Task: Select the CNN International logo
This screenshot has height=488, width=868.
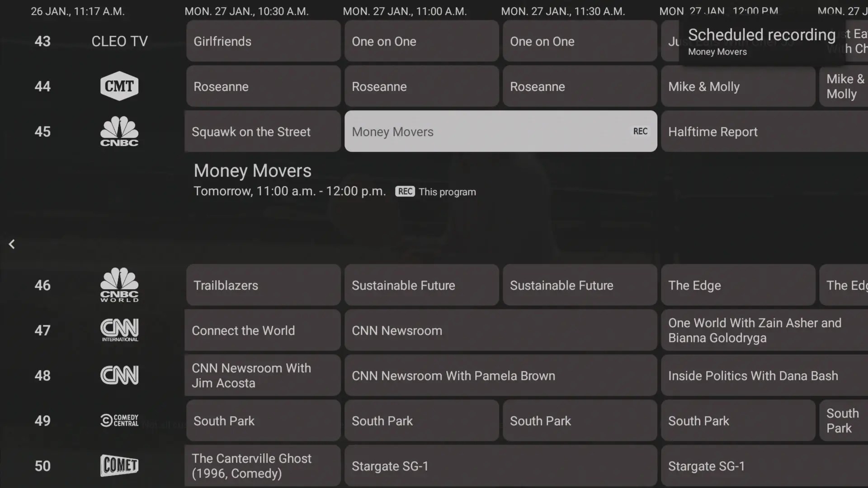Action: (x=119, y=330)
